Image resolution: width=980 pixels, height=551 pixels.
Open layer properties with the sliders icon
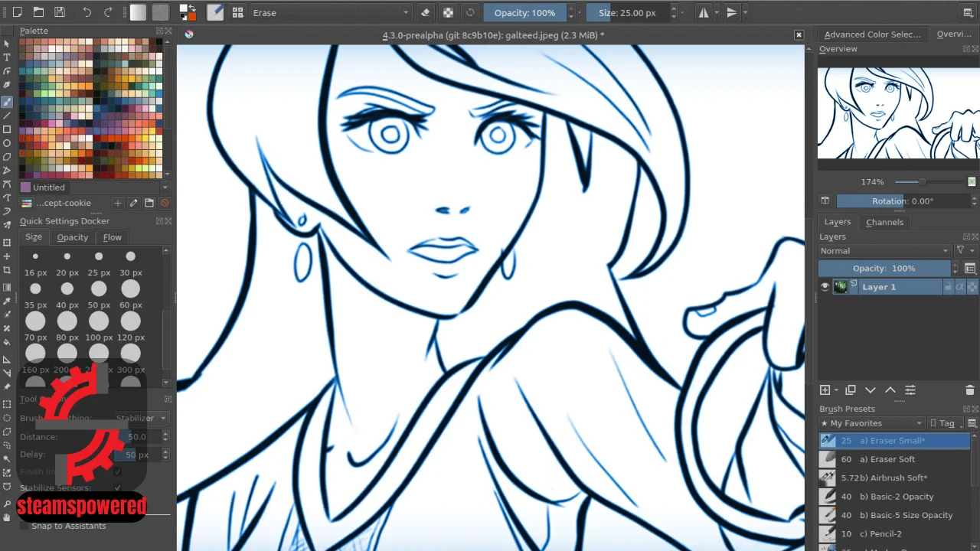[x=910, y=390]
